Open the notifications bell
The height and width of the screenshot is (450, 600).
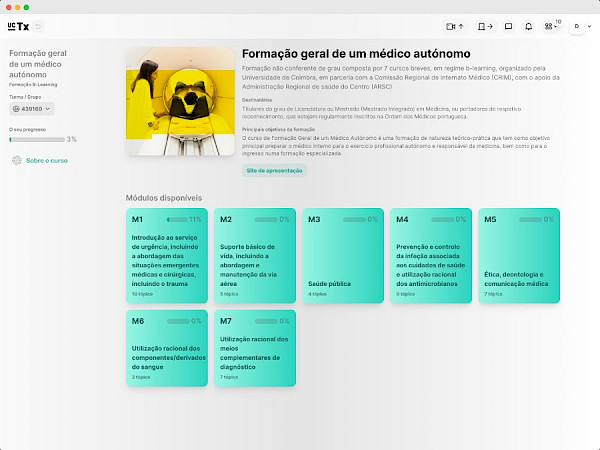[530, 26]
